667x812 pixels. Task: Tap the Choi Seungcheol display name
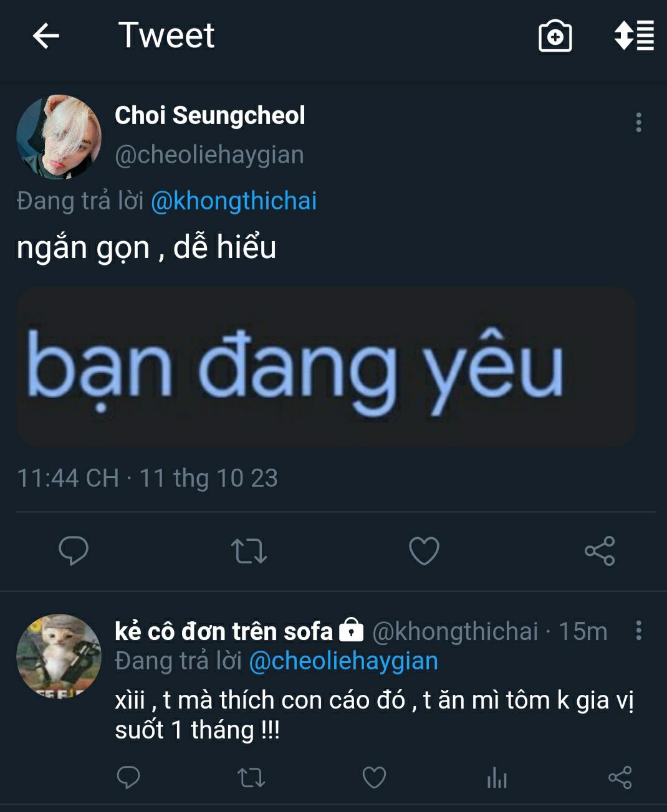(x=210, y=116)
